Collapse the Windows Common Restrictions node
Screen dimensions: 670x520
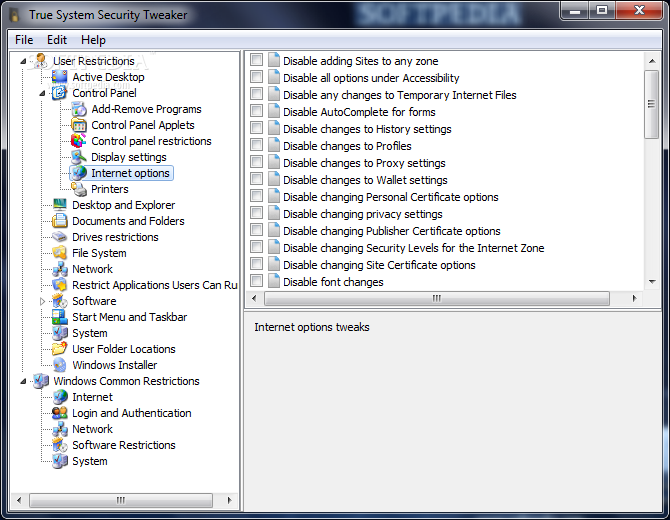click(23, 381)
